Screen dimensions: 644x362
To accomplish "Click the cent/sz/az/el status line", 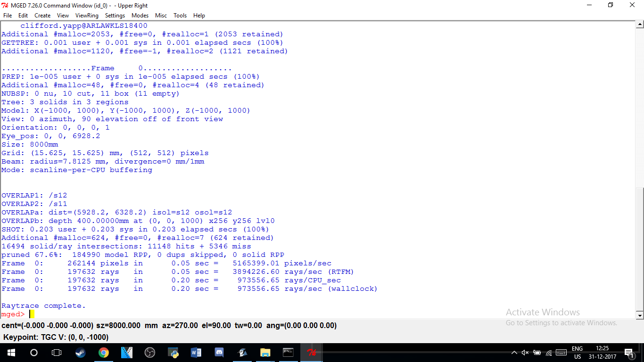I will coord(169,326).
